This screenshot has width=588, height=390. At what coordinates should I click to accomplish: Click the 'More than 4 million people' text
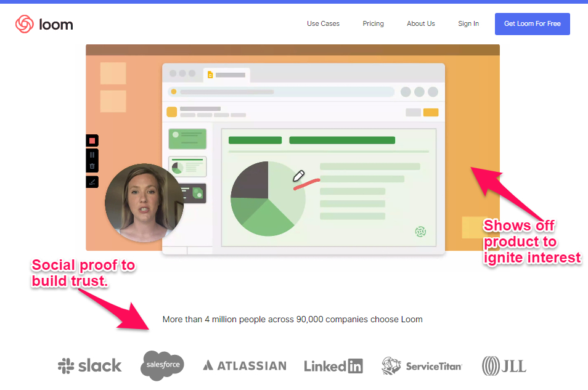pos(293,320)
